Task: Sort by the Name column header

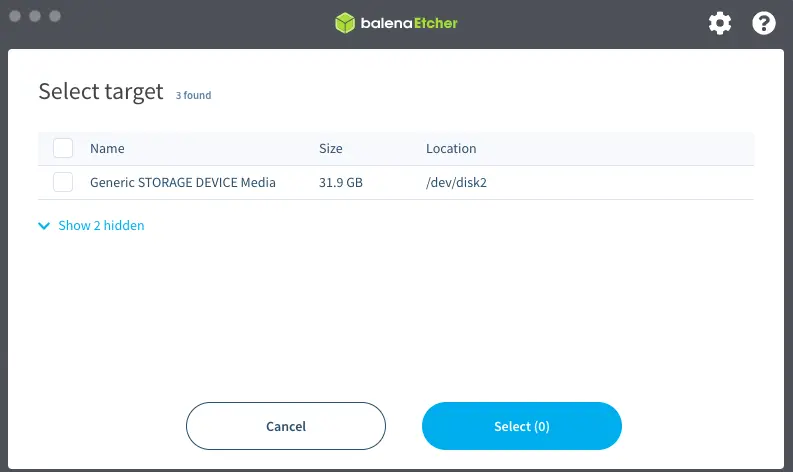Action: (x=107, y=148)
